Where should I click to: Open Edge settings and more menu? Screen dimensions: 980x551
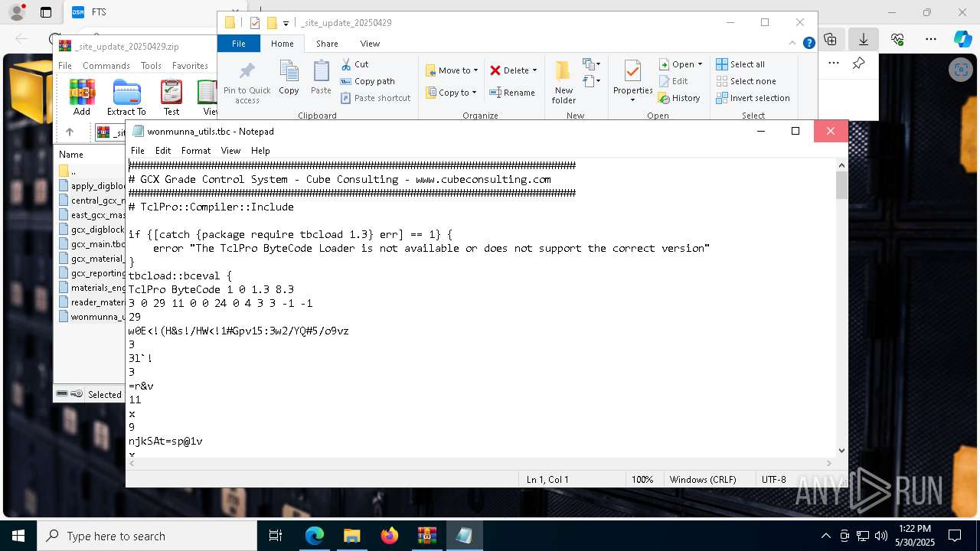coord(930,39)
